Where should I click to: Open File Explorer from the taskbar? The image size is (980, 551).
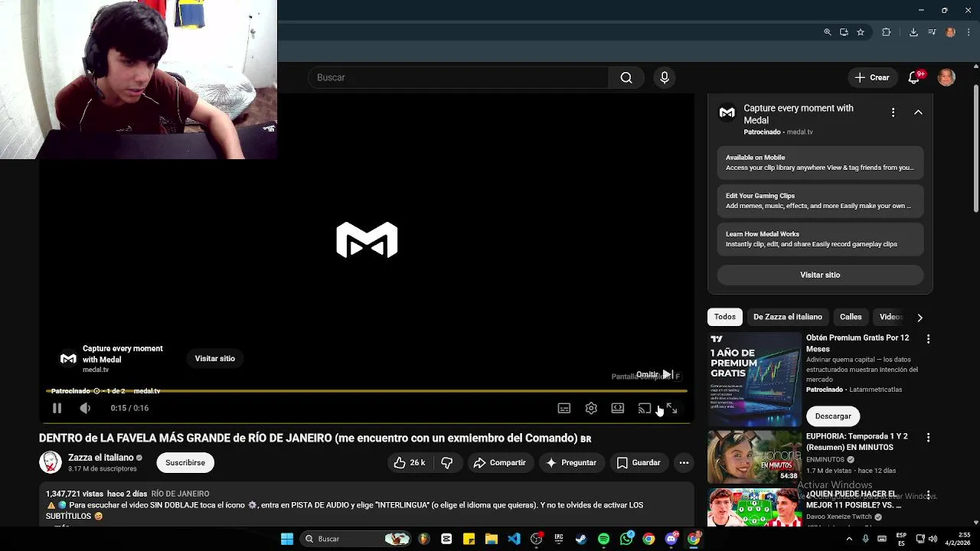coord(492,539)
